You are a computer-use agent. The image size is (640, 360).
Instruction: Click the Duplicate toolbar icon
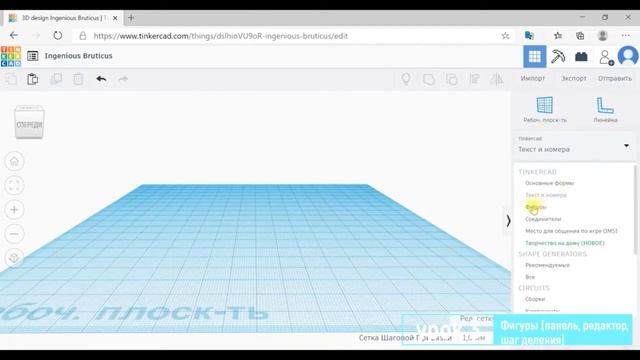[x=56, y=79]
